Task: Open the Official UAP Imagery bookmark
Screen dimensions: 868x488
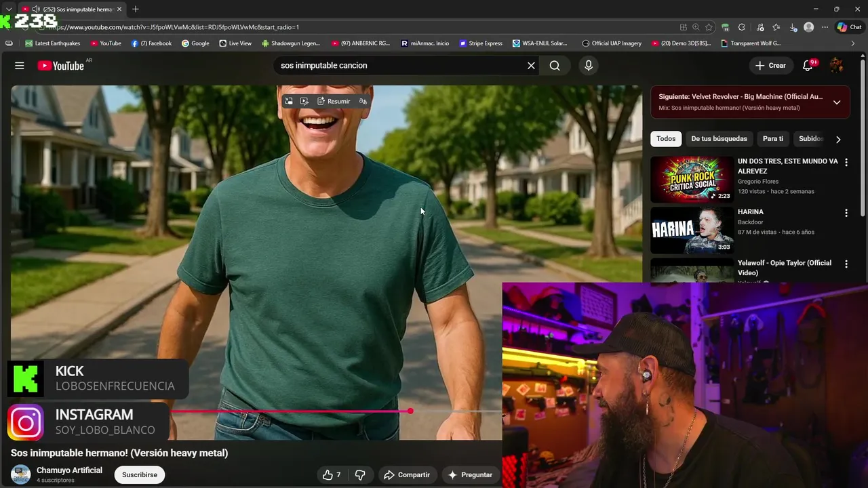Action: [x=612, y=43]
